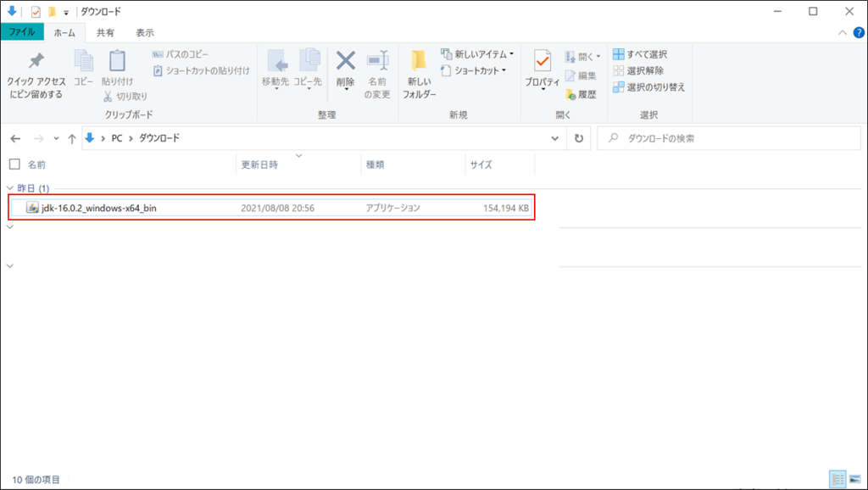Click Invert selection (選択の切り替え)

click(648, 87)
